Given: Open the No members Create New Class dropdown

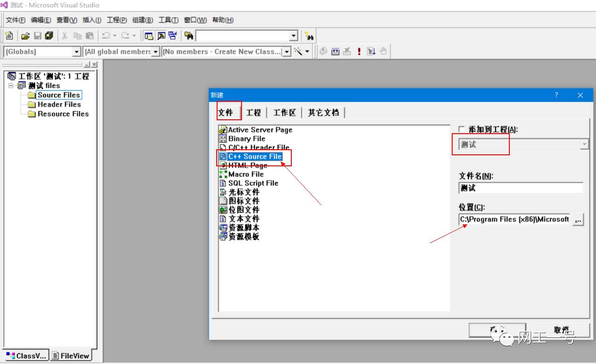Looking at the screenshot, I should (287, 52).
